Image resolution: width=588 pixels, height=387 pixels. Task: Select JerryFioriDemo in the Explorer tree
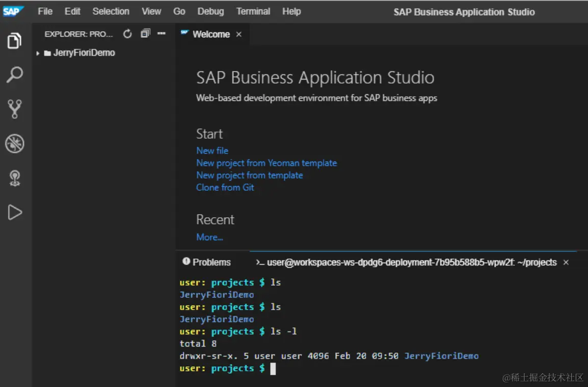84,53
